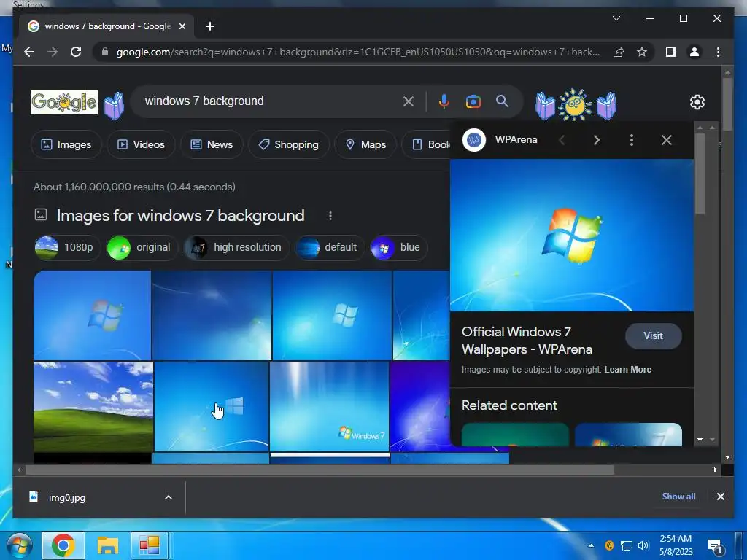The image size is (747, 560).
Task: Switch to Shopping results tab
Action: 289,144
